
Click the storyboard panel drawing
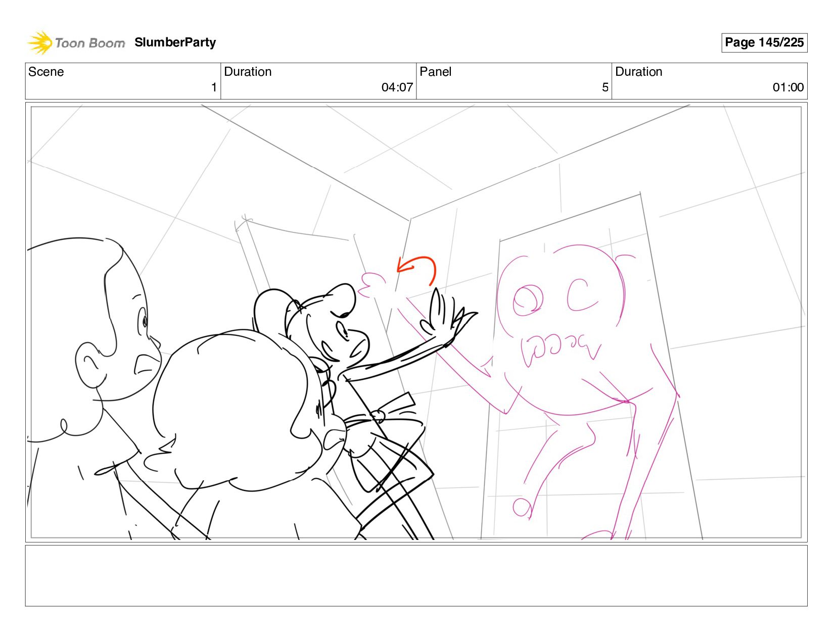click(416, 322)
